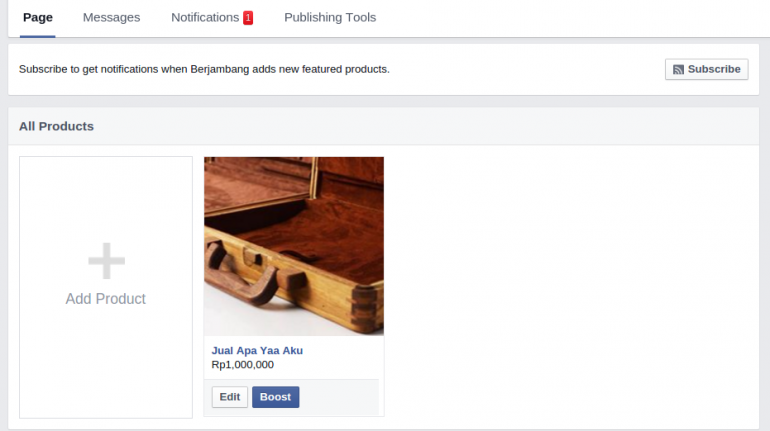Click the RSS feed icon on Subscribe
This screenshot has width=770, height=431.
pos(678,70)
